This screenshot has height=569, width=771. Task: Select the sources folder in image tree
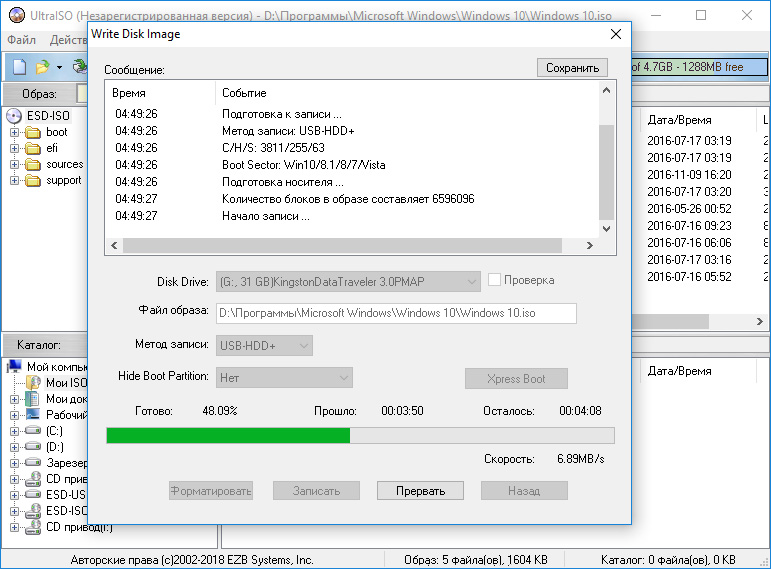(33, 165)
